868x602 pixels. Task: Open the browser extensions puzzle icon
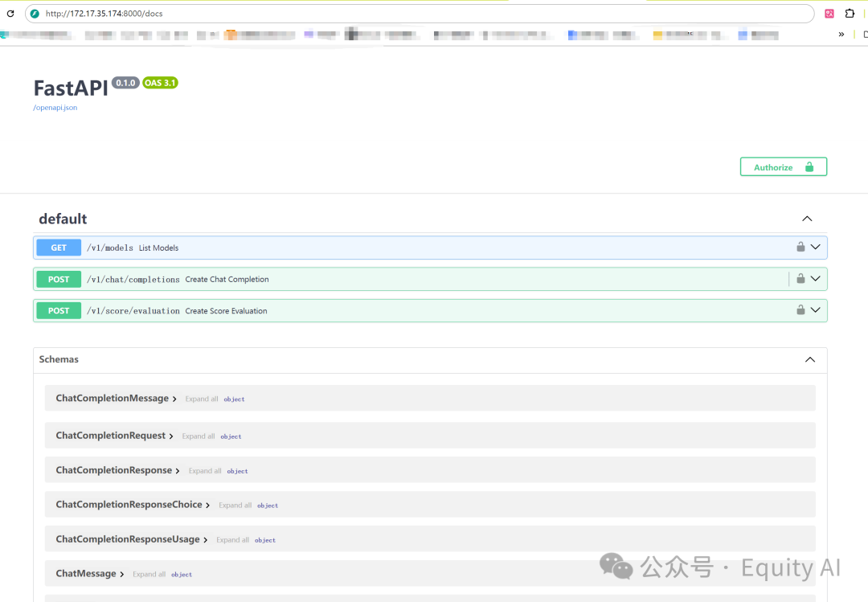(x=850, y=14)
